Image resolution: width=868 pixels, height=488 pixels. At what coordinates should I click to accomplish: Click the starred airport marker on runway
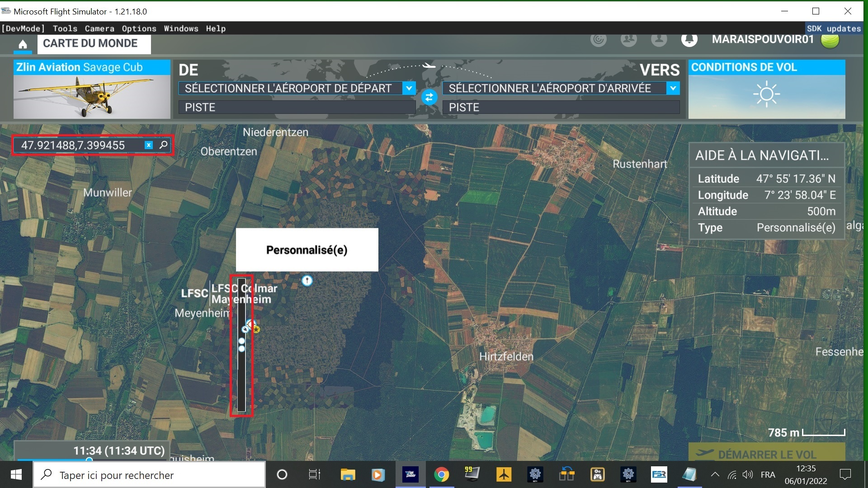click(x=256, y=329)
